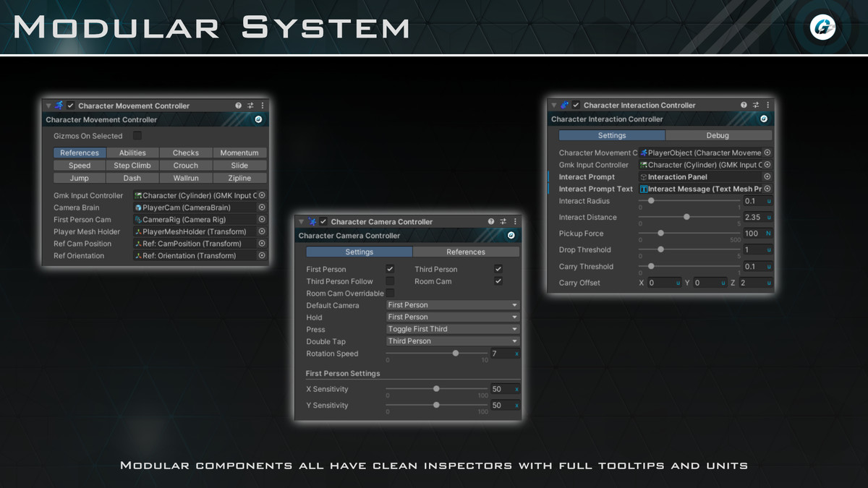Viewport: 868px width, 488px height.
Task: Open the Press dropdown showing Toggle First Third
Action: pos(452,329)
